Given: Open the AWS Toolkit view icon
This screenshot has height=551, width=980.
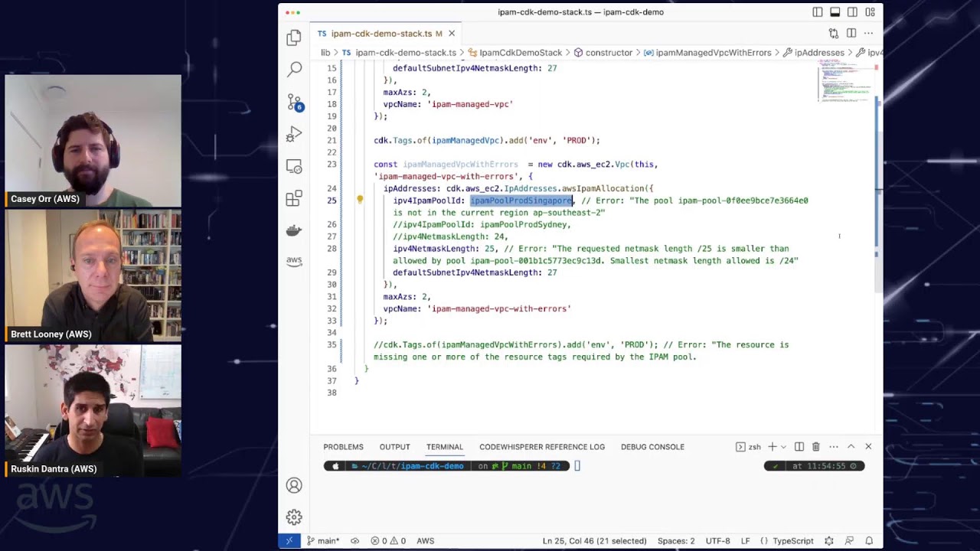Looking at the screenshot, I should (294, 261).
